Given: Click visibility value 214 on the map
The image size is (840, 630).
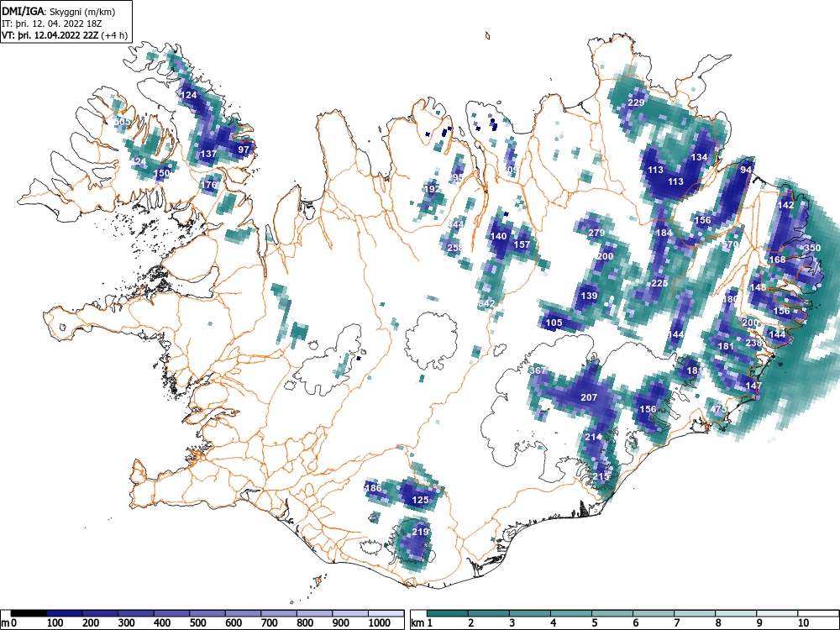Looking at the screenshot, I should coord(593,437).
